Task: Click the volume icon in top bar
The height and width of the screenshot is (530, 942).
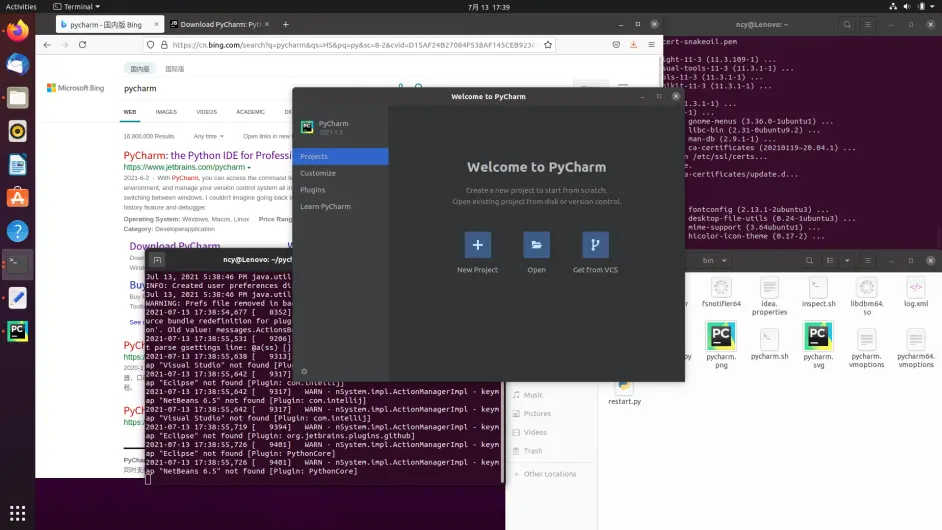Action: point(907,7)
